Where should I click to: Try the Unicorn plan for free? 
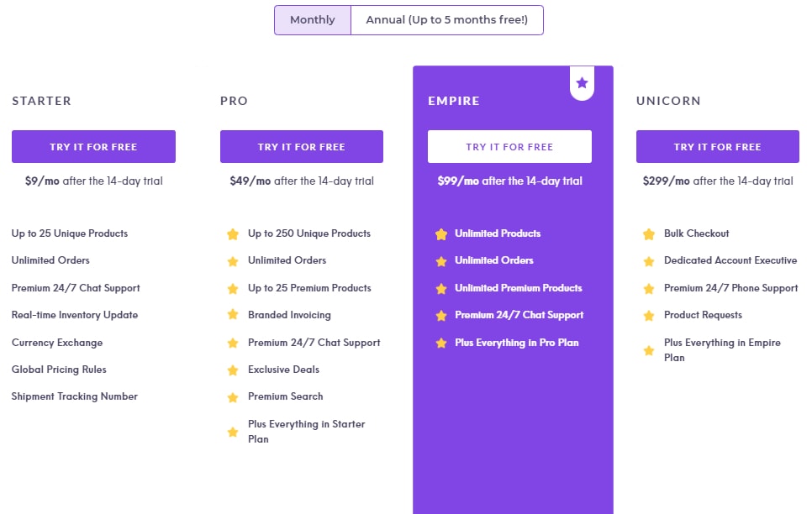tap(718, 146)
